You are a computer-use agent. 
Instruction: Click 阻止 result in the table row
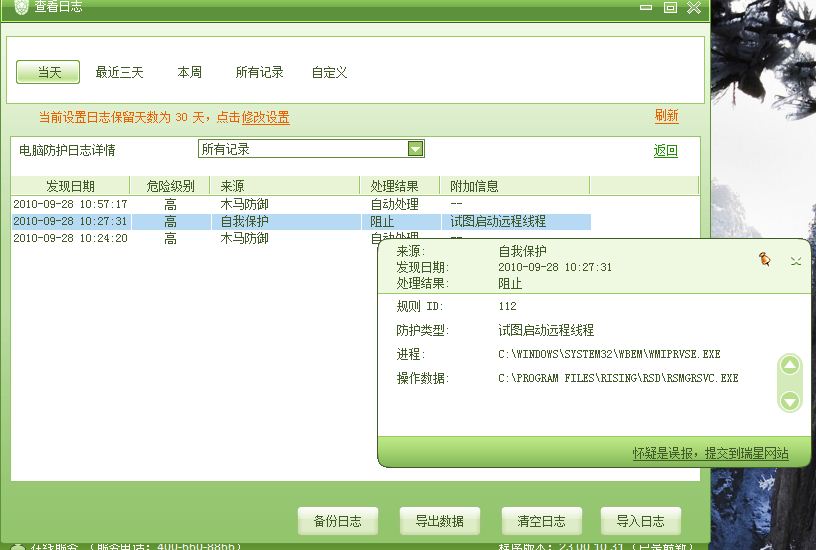point(382,221)
